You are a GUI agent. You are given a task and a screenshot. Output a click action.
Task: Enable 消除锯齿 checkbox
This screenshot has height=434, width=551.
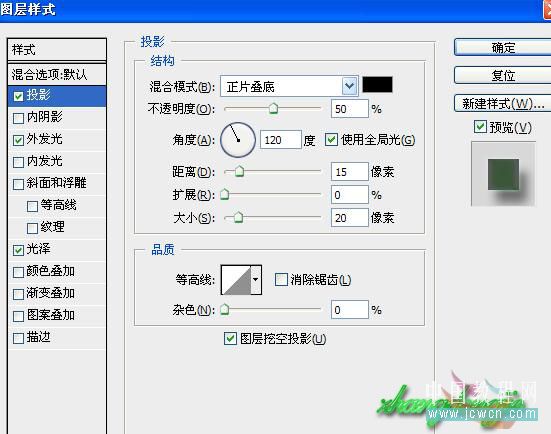(281, 280)
